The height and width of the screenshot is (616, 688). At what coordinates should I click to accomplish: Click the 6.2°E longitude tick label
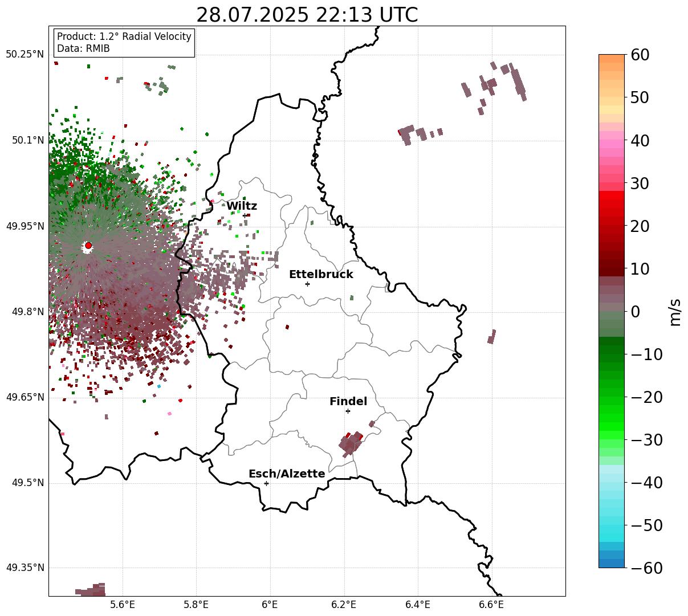pos(344,605)
